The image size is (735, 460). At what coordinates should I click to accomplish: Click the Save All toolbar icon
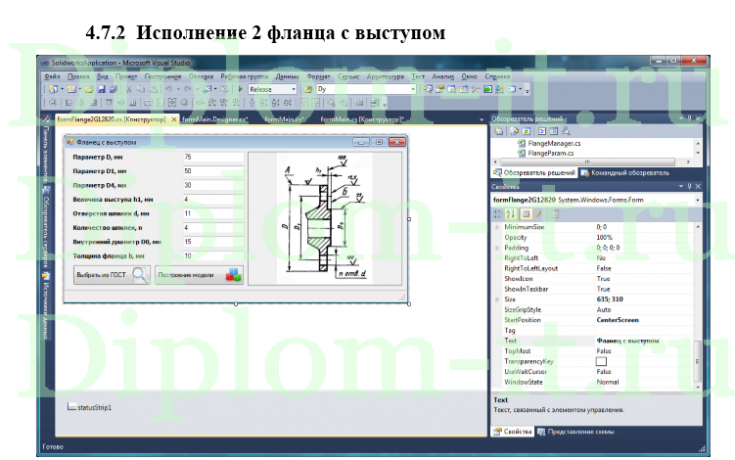point(113,89)
